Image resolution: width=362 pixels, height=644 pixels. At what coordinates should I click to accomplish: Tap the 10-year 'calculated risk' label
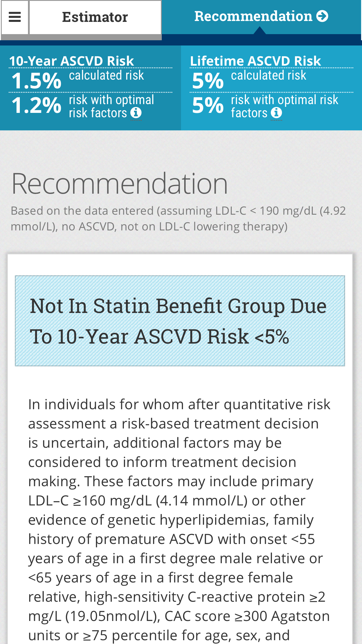(x=106, y=75)
